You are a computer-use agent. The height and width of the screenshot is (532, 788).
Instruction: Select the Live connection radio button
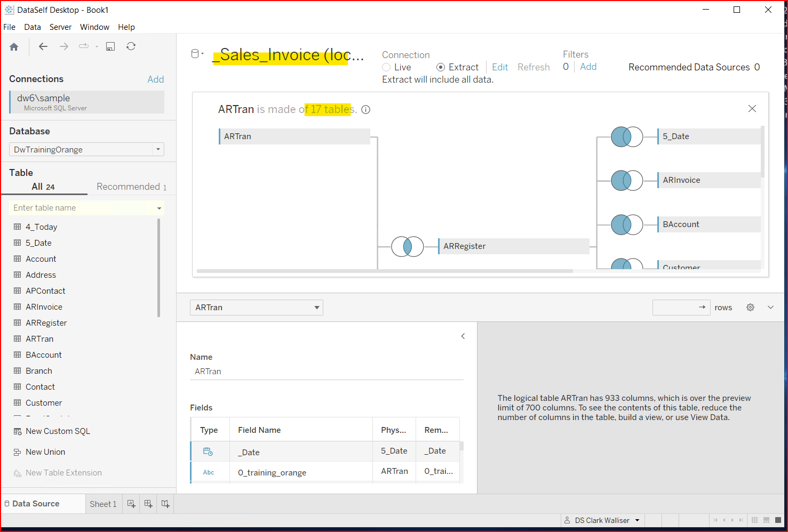[x=386, y=67]
